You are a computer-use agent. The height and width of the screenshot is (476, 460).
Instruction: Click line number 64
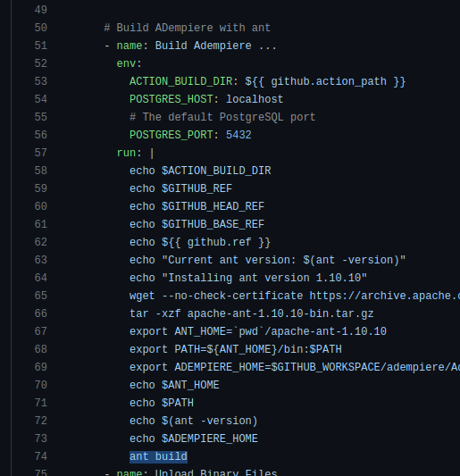(x=41, y=278)
